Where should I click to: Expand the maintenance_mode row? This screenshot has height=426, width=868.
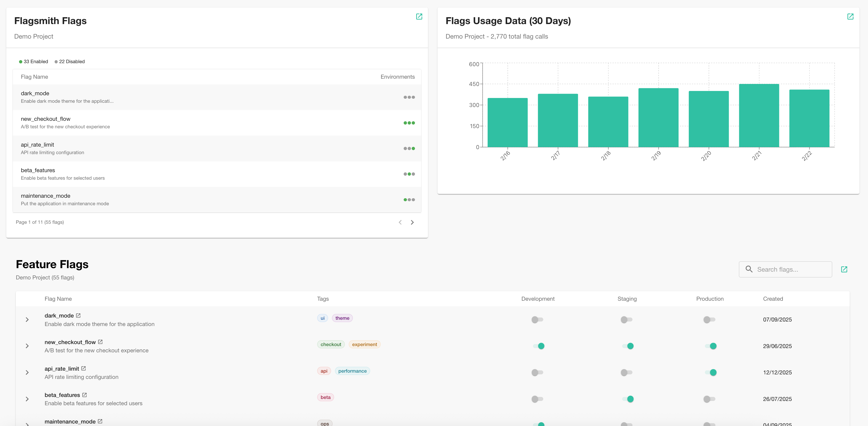tap(27, 423)
